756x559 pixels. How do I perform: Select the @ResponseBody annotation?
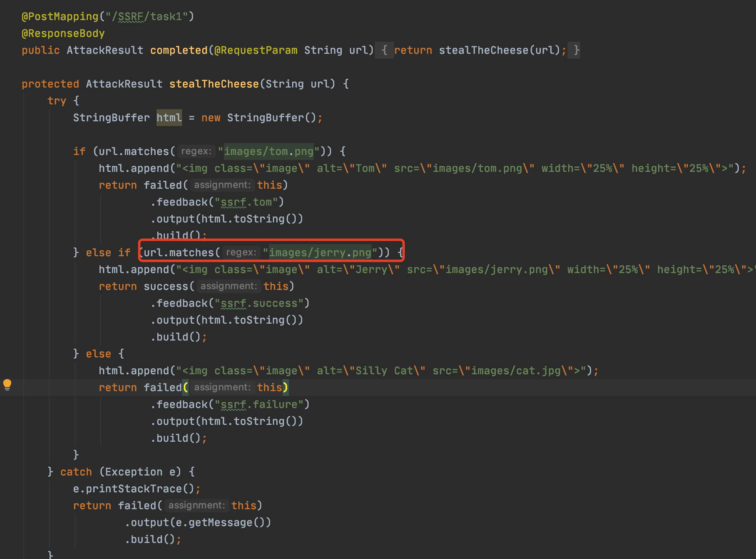click(63, 33)
